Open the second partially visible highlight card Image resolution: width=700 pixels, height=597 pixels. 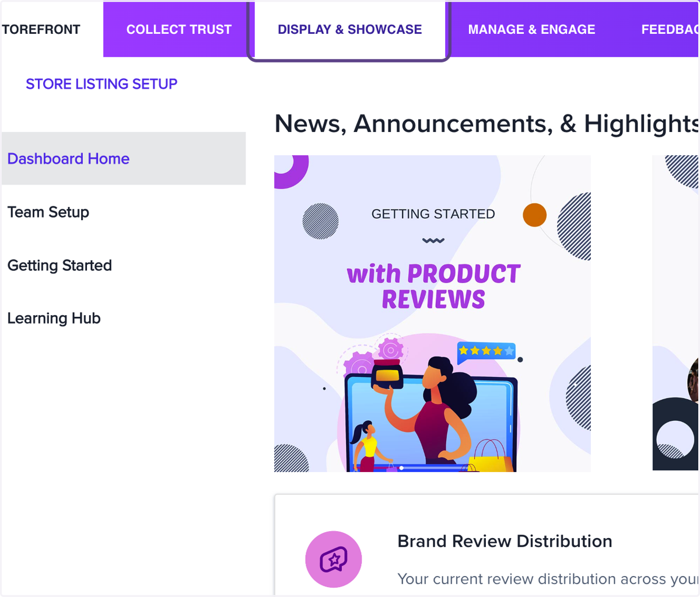(675, 313)
